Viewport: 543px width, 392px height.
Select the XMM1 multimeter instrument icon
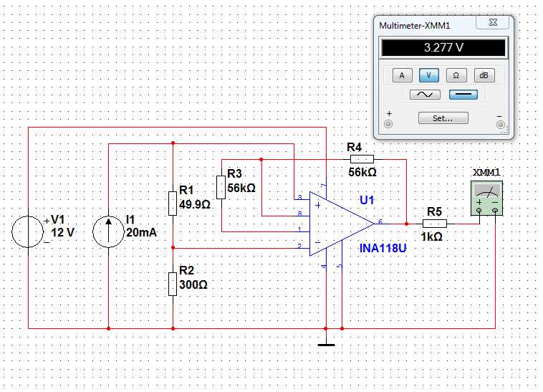(x=487, y=199)
